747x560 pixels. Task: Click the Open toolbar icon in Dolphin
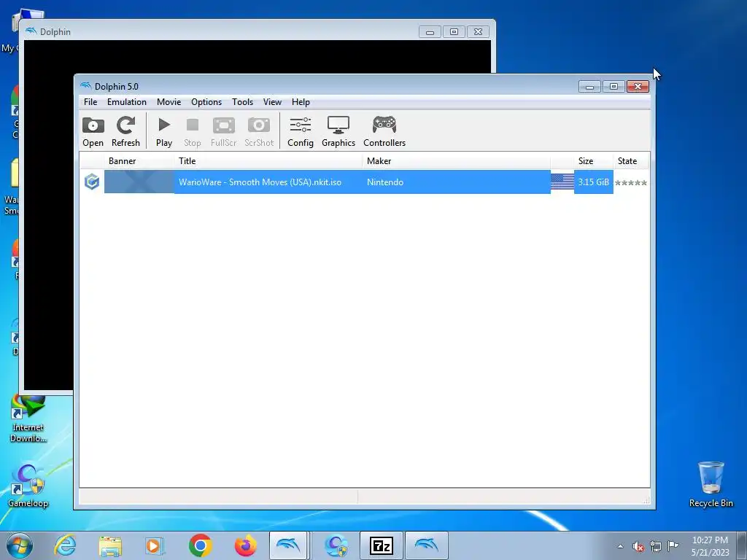coord(93,131)
